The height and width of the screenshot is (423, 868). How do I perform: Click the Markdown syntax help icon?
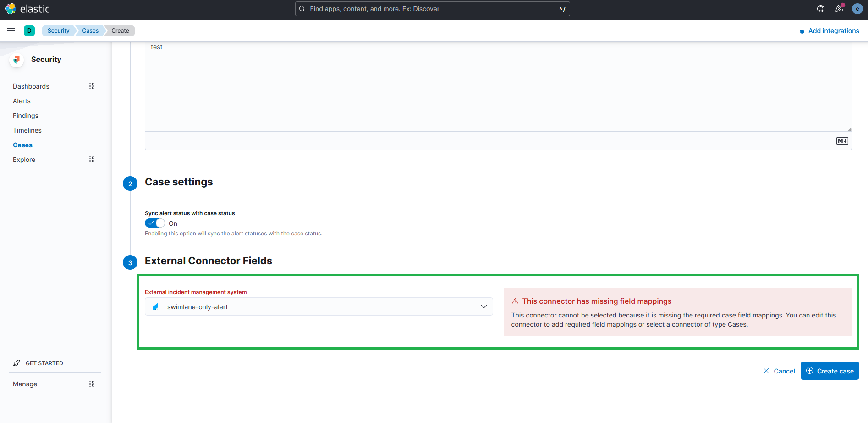click(842, 140)
